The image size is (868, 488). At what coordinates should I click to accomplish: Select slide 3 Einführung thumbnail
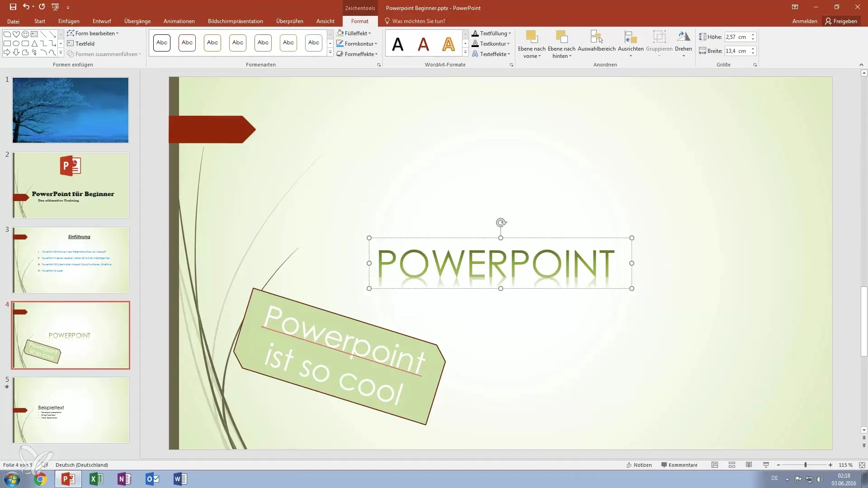(71, 260)
